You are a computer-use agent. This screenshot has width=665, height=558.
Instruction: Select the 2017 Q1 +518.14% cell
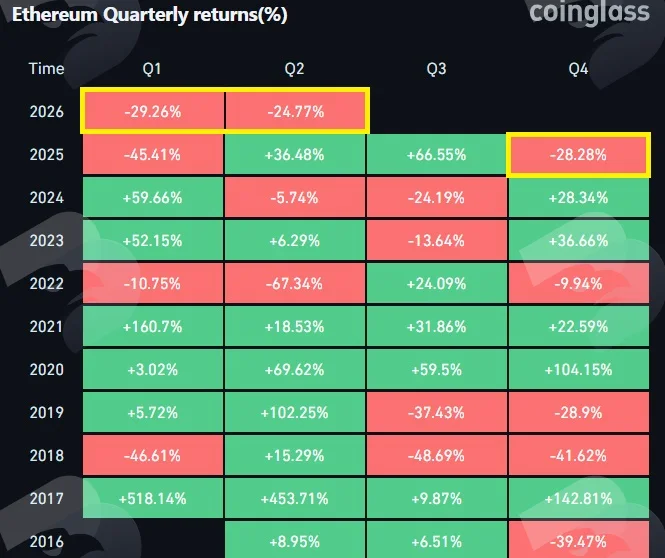tap(153, 498)
